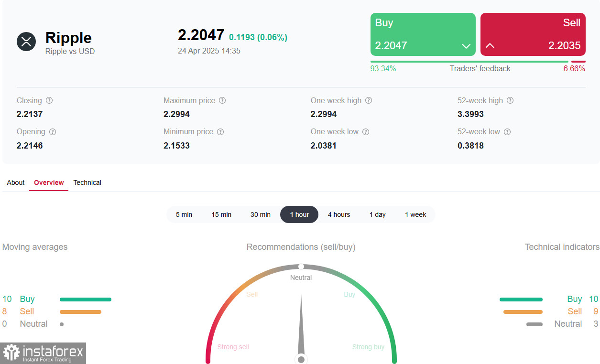Select the 1 day timeframe
The image size is (600, 364).
(378, 214)
